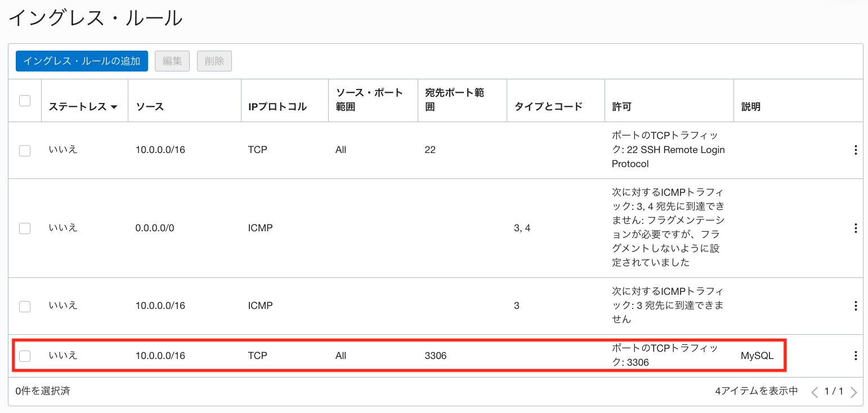
Task: Click イングレス・ルールの追加 button
Action: [x=82, y=61]
